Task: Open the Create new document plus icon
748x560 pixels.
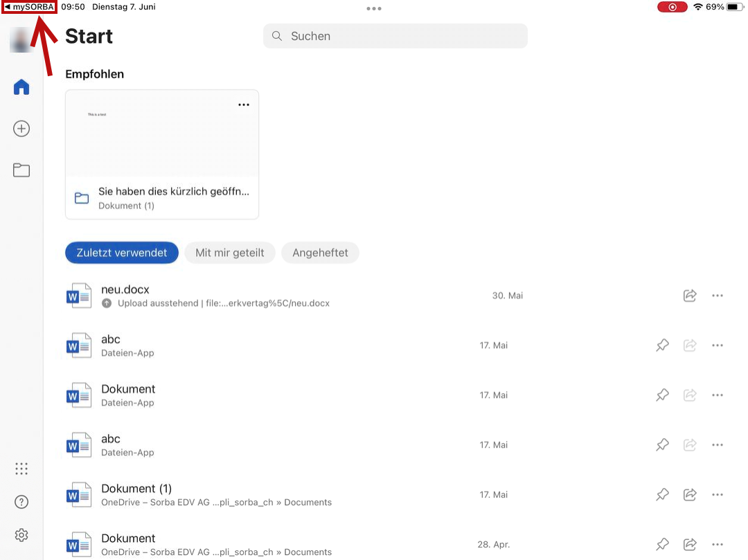Action: point(21,129)
